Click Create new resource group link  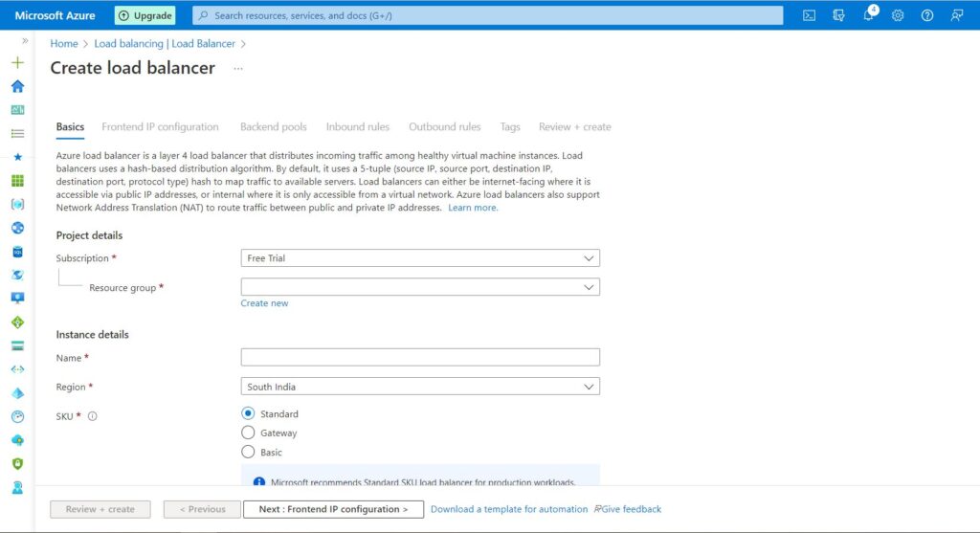(x=264, y=303)
